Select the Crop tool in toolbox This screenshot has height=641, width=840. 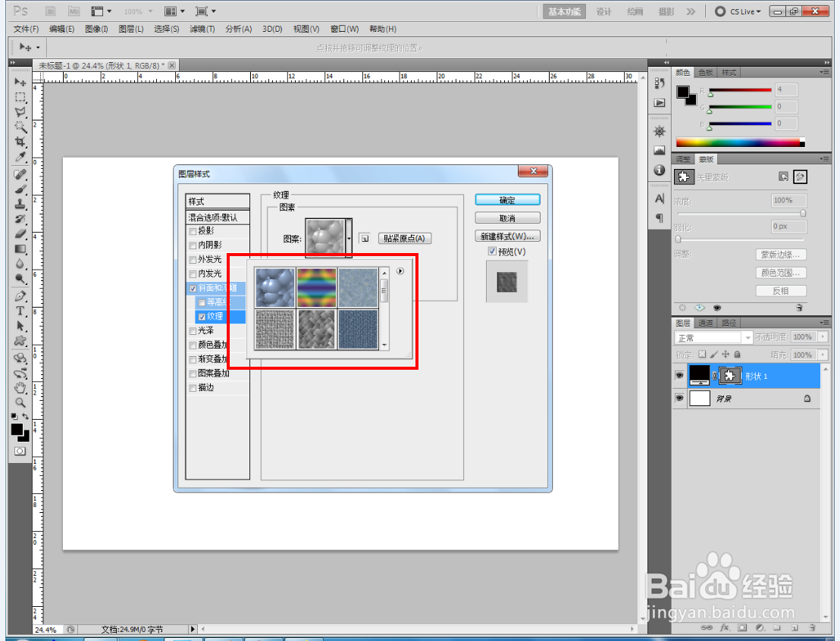(20, 142)
